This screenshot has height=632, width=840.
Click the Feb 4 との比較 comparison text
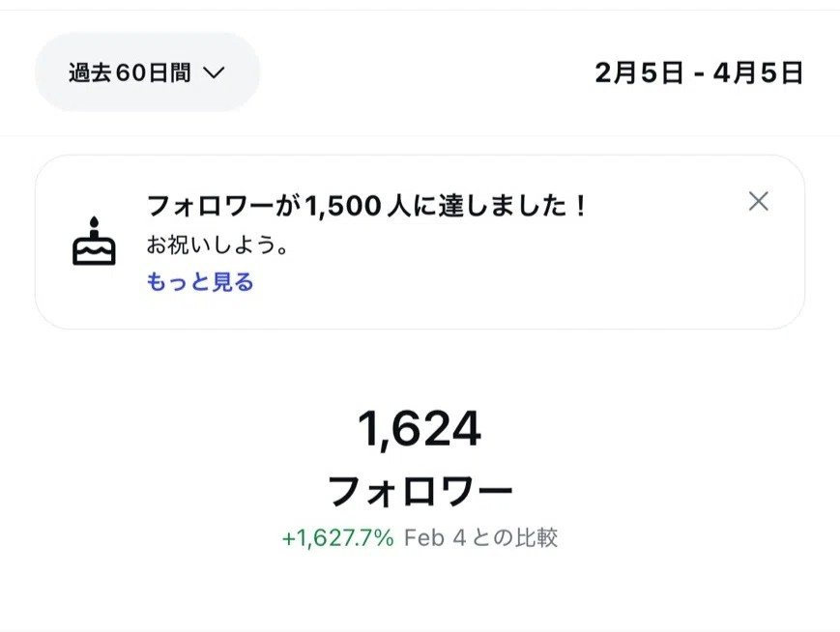480,538
